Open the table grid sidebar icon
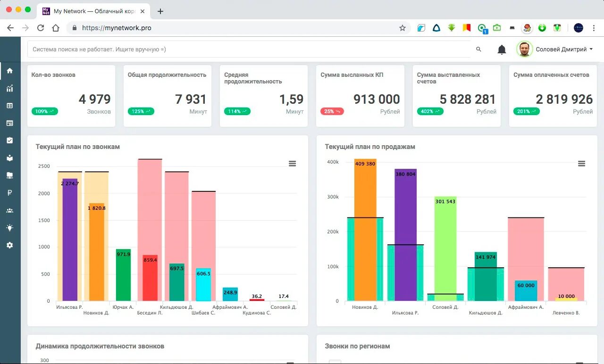The width and height of the screenshot is (604, 364). (x=9, y=106)
